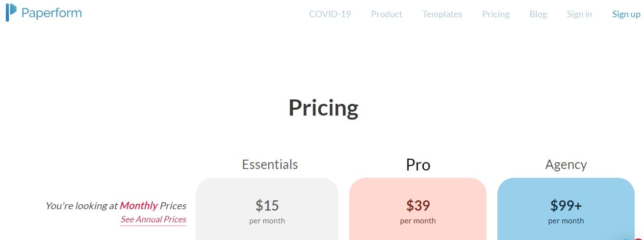Viewport: 644px width, 240px height.
Task: Select the $15 per month Essentials card
Action: 267,211
